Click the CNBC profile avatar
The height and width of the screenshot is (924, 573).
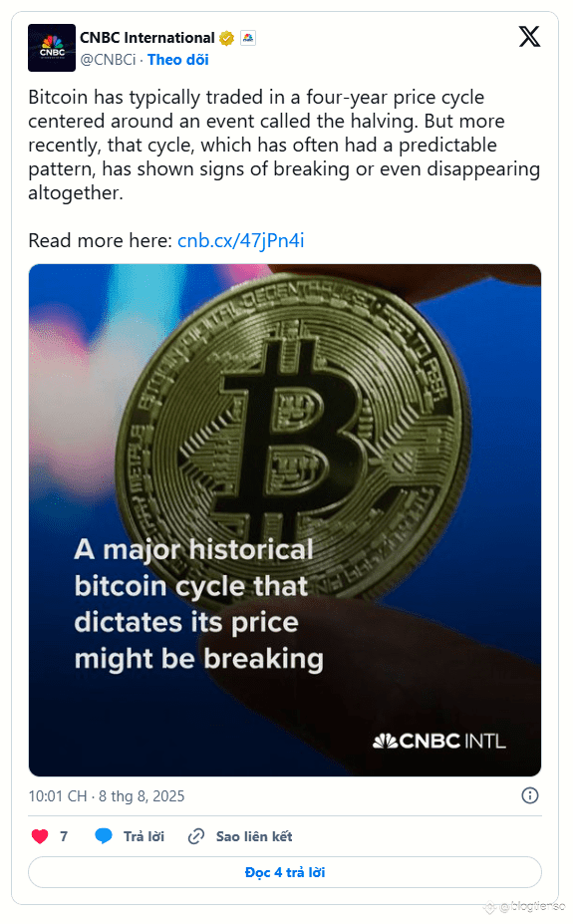[x=52, y=48]
